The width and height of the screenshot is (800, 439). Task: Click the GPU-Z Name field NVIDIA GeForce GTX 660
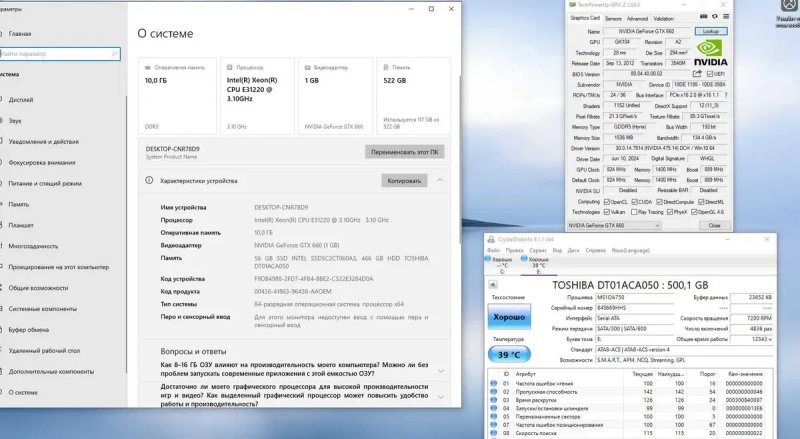tap(647, 31)
